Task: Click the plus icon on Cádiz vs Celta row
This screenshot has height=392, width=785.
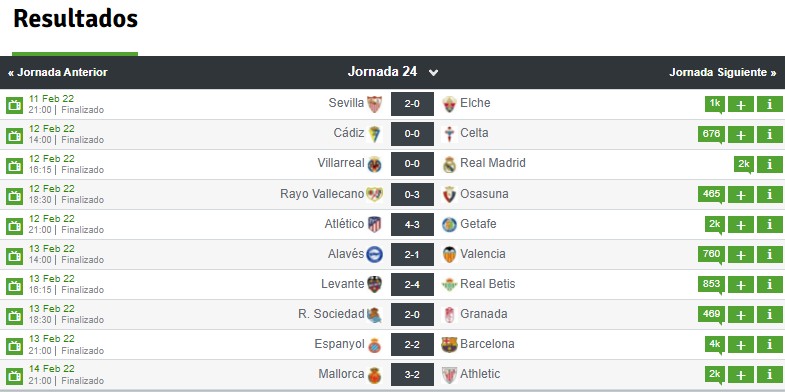Action: point(741,134)
